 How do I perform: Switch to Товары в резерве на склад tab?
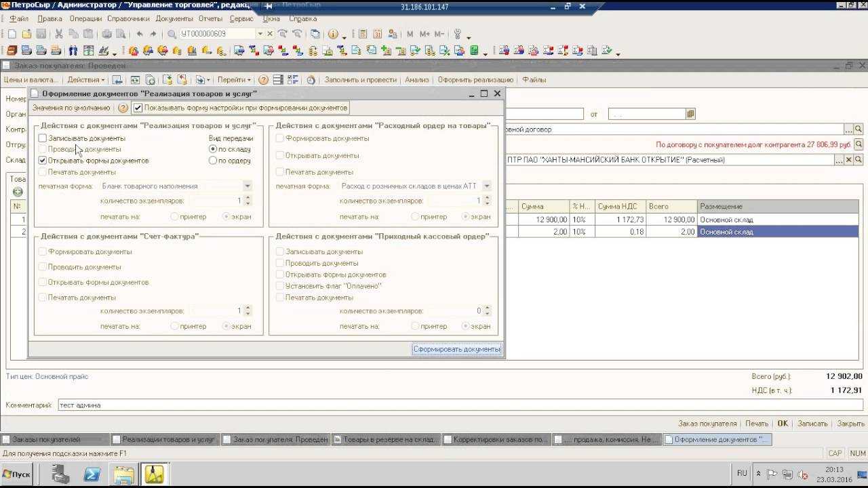pos(387,439)
